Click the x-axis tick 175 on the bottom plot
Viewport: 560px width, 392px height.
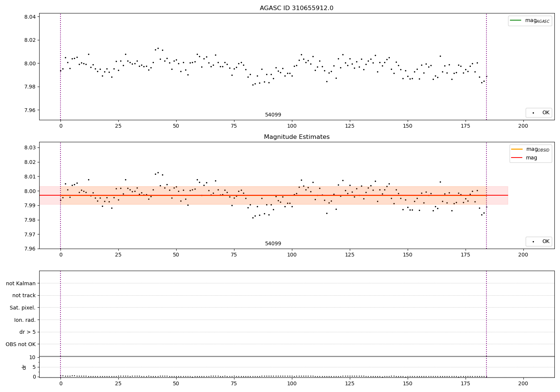[466, 383]
